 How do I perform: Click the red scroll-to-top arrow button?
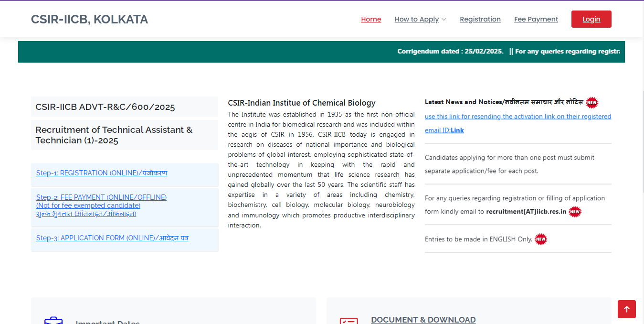coord(626,309)
